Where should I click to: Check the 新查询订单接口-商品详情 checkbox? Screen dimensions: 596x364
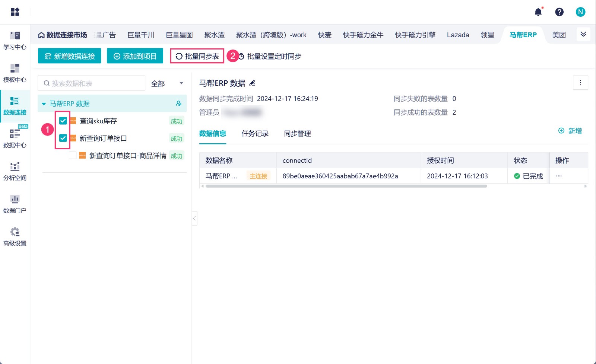click(x=73, y=156)
